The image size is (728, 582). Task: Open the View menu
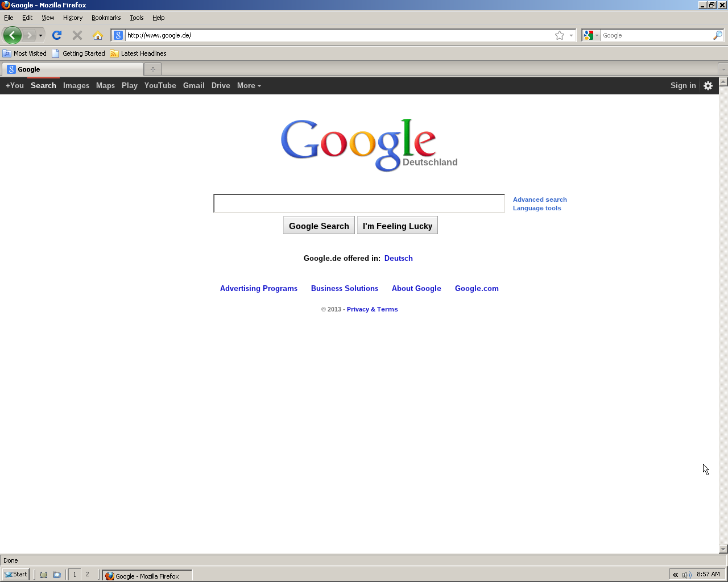pyautogui.click(x=48, y=18)
